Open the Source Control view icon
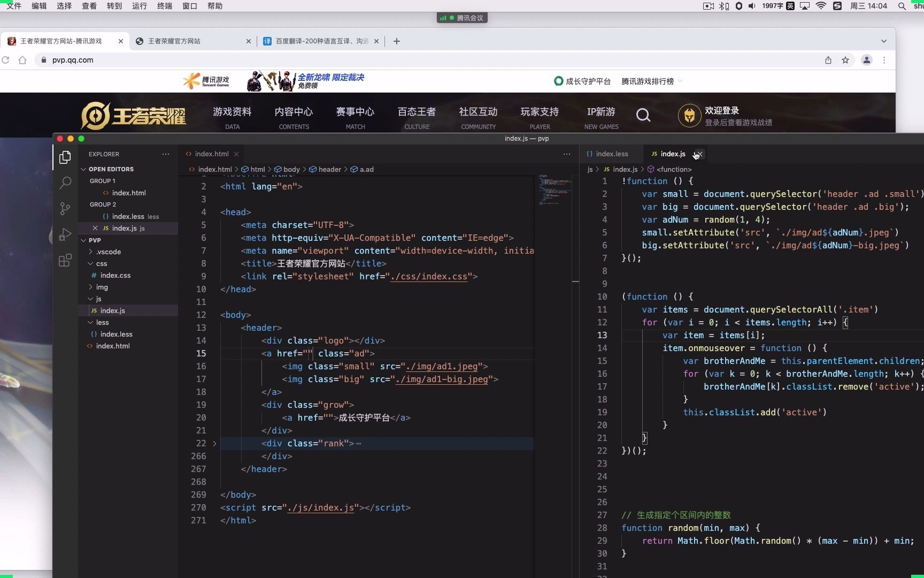 [65, 209]
